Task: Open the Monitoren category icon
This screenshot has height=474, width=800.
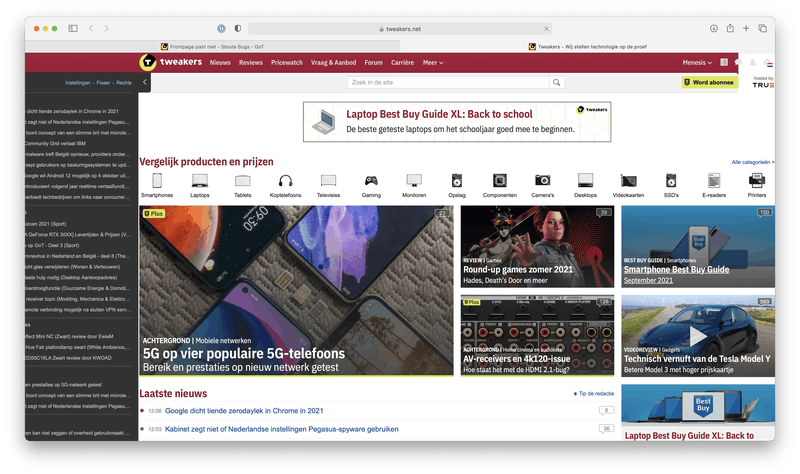Action: [414, 181]
